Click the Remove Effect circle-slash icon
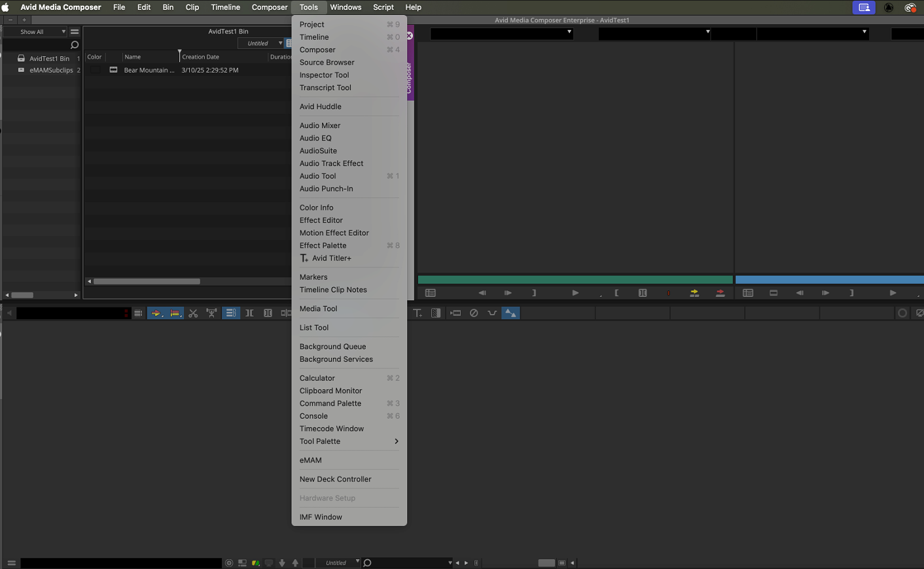This screenshot has height=569, width=924. (474, 313)
